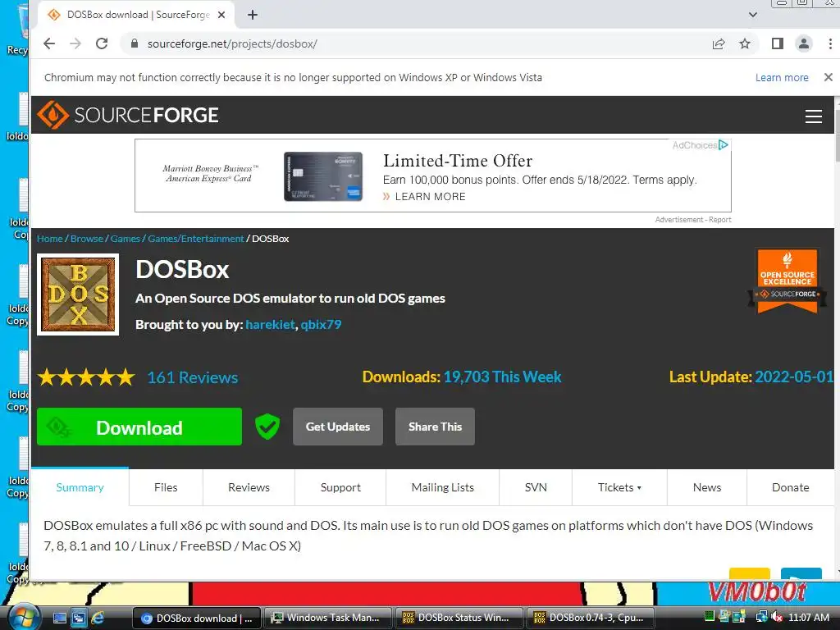Click the DOSBox project logo image
Image resolution: width=840 pixels, height=630 pixels.
click(x=78, y=294)
